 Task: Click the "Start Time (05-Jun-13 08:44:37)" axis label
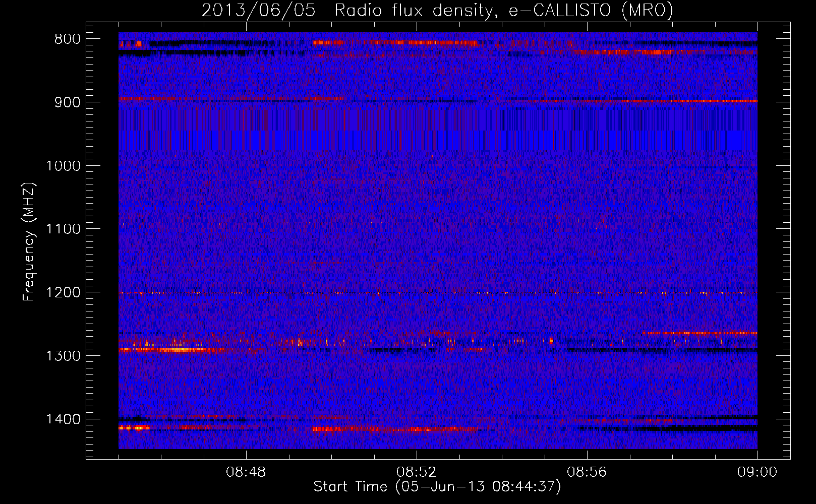[x=437, y=487]
